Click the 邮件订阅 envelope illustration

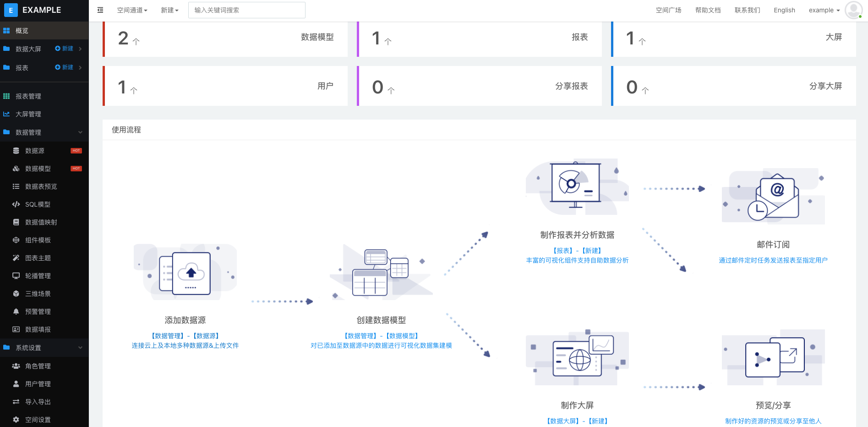click(x=773, y=196)
